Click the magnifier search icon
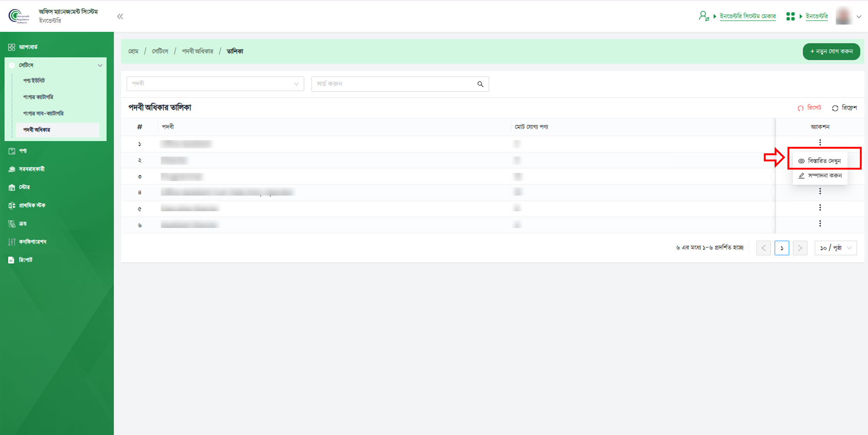The width and height of the screenshot is (868, 435). point(480,84)
